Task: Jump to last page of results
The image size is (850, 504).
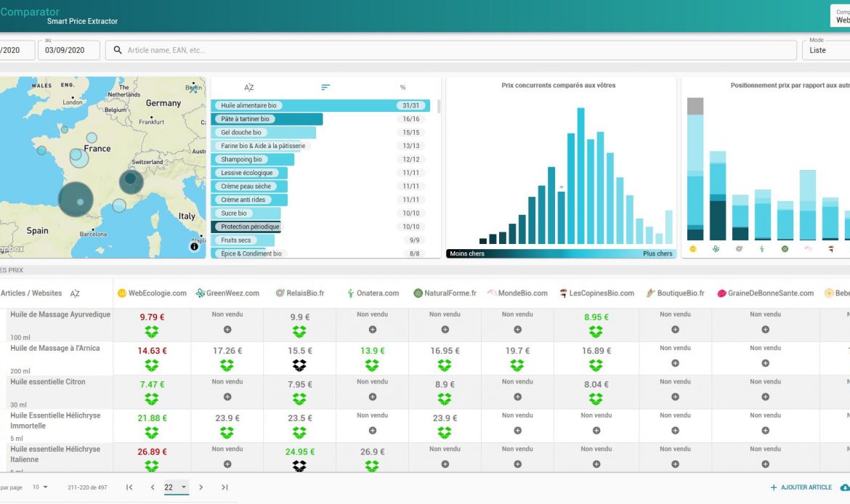Action: click(x=224, y=487)
